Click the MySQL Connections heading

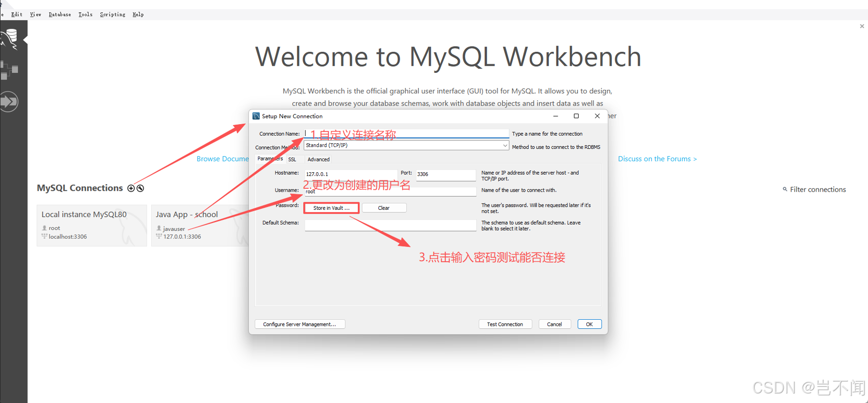tap(80, 188)
